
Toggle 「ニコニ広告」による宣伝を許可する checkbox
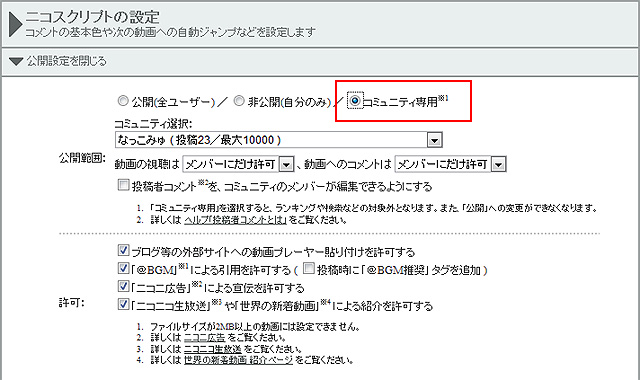[x=123, y=286]
